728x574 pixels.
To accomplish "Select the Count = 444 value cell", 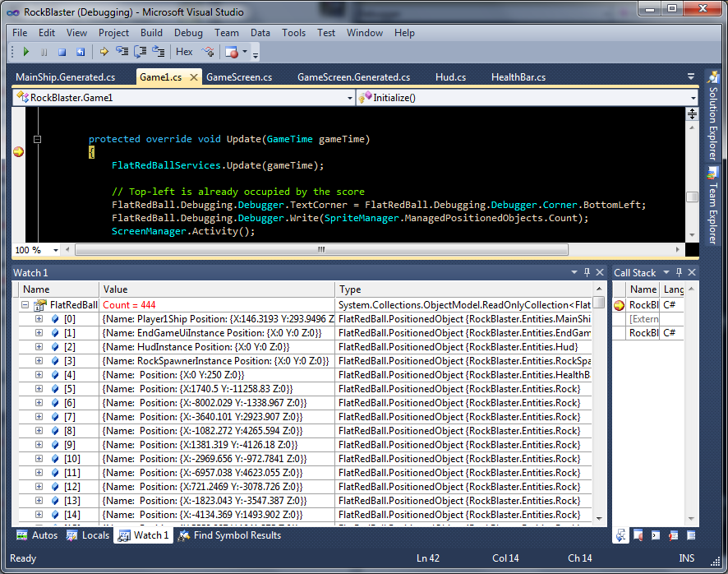I will pyautogui.click(x=217, y=305).
